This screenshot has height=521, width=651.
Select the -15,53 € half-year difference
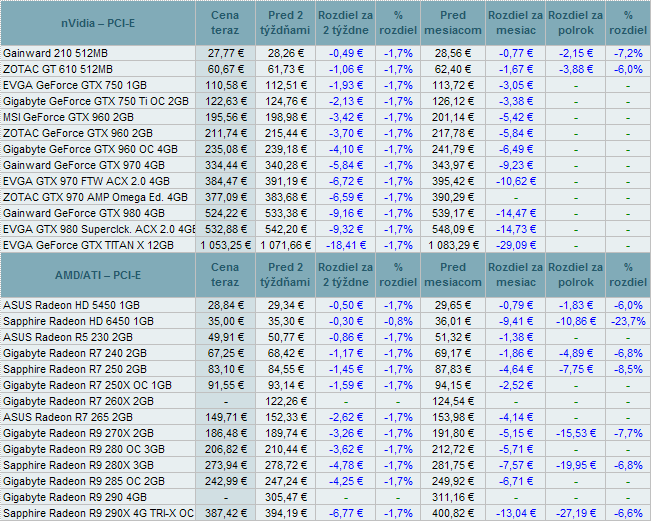pyautogui.click(x=576, y=433)
